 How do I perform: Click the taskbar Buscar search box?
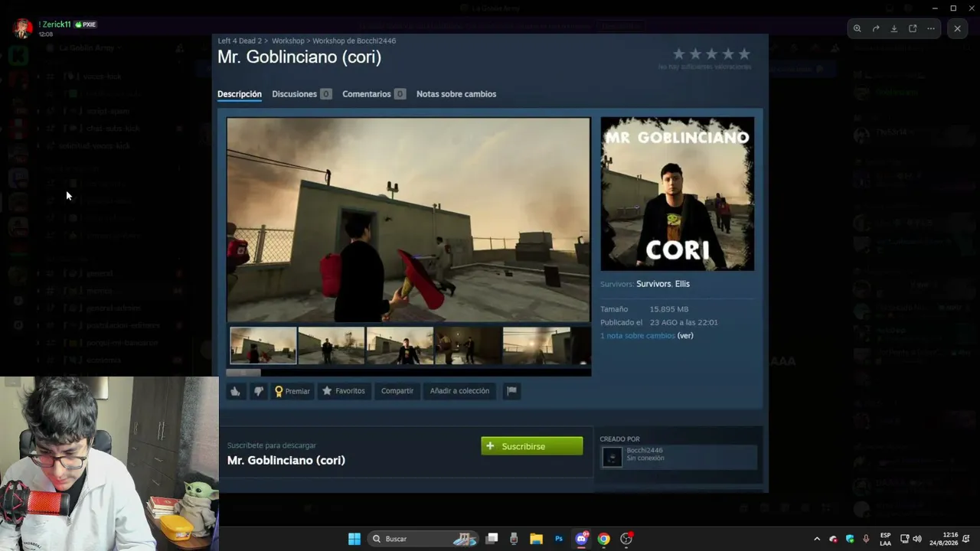[x=423, y=539]
